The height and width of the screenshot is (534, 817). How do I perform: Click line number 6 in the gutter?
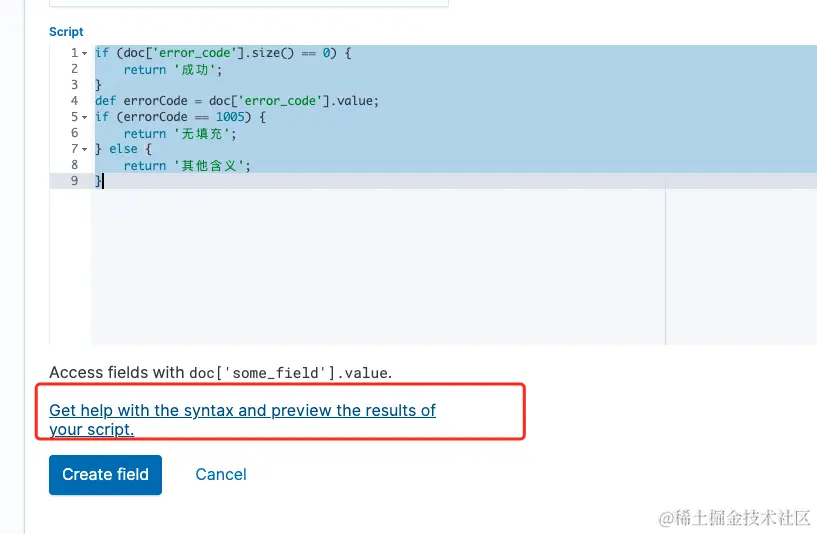coord(74,133)
